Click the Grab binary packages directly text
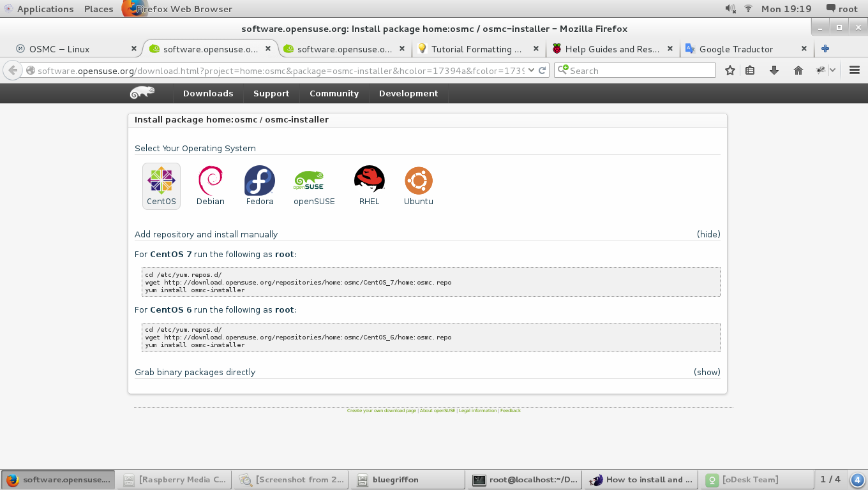Image resolution: width=868 pixels, height=490 pixels. point(195,372)
